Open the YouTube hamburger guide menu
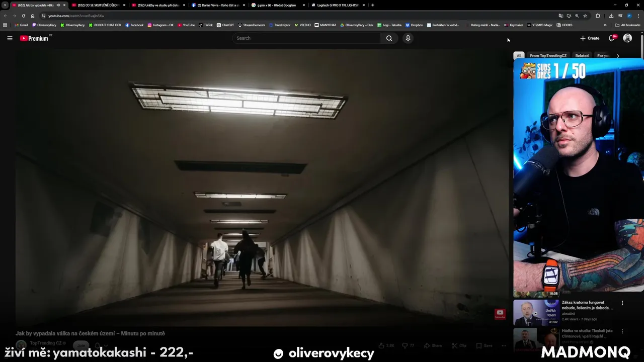Image resolution: width=644 pixels, height=362 pixels. [10, 38]
